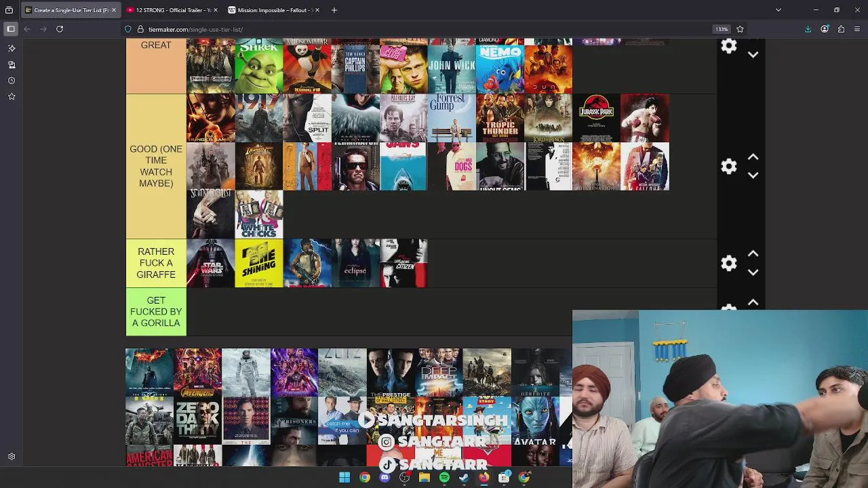
Task: Open settings gear for the GOOD tier row
Action: pyautogui.click(x=729, y=166)
